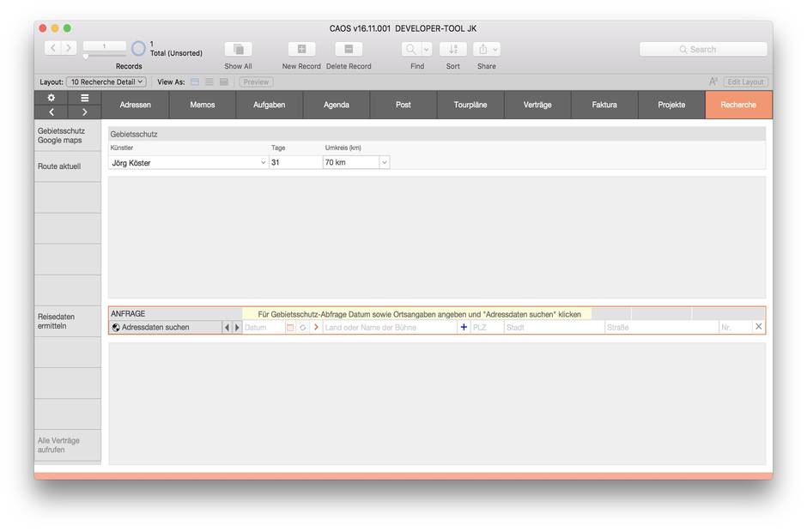Click the left triangle date stepper
Viewport: 807px width, 532px height.
point(227,327)
